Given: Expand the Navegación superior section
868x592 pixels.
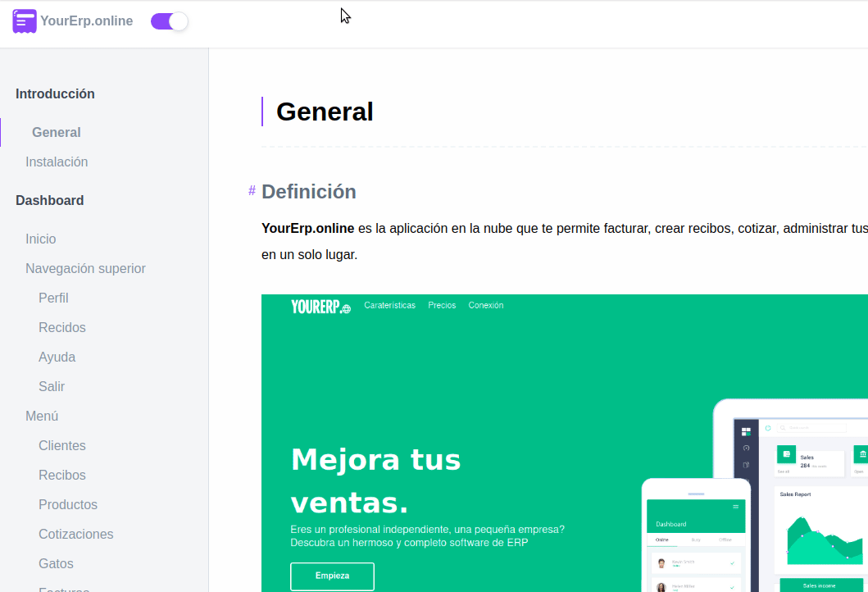Looking at the screenshot, I should (x=85, y=268).
